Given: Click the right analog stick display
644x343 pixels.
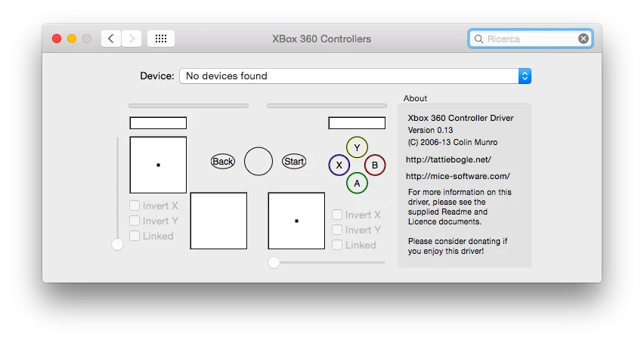Looking at the screenshot, I should click(x=296, y=221).
